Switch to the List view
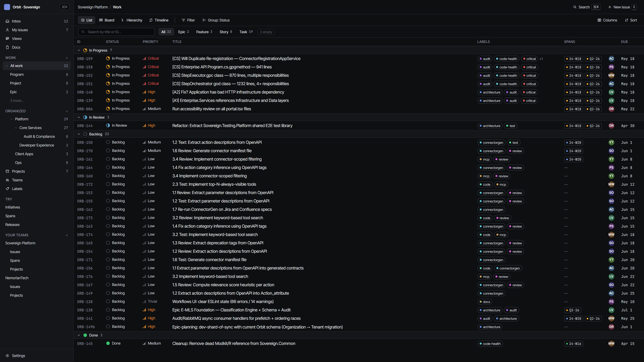The height and width of the screenshot is (362, 644). pos(87,20)
